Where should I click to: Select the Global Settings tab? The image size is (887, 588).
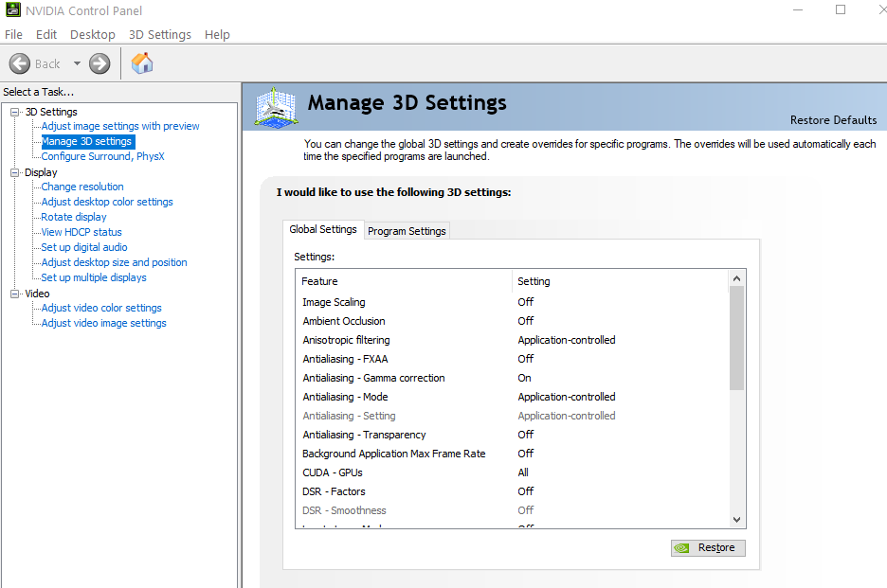pos(323,229)
